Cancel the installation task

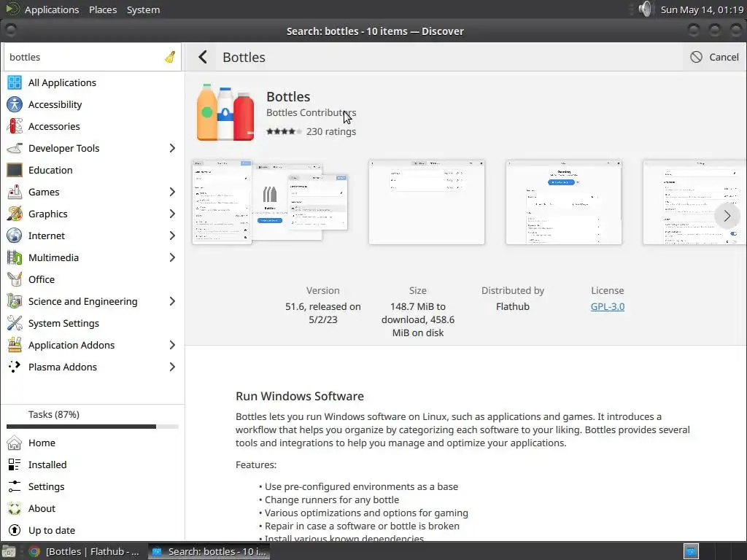(715, 57)
